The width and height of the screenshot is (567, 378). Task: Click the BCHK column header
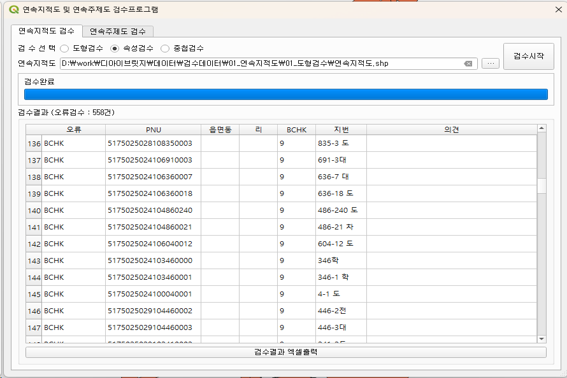click(x=297, y=129)
